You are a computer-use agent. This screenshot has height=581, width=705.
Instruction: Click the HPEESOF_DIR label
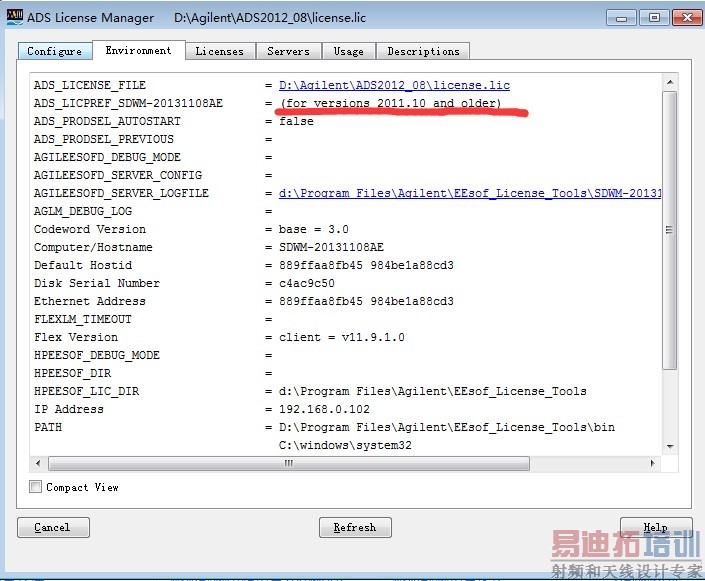point(72,373)
